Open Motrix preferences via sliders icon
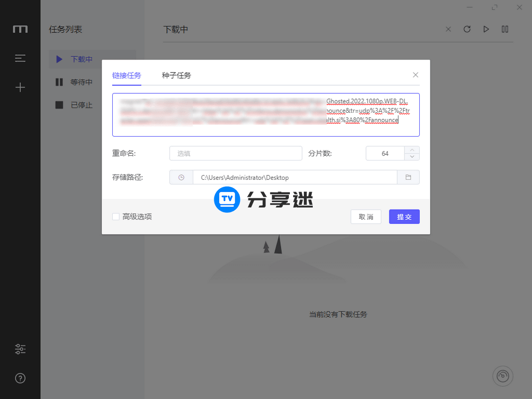The height and width of the screenshot is (399, 532). (20, 349)
